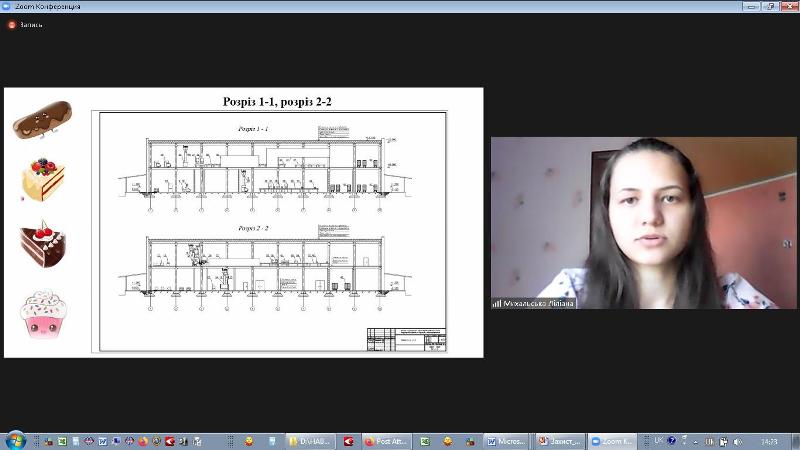Select the eclair pastry image
Screen dimensions: 800x450
click(x=41, y=119)
